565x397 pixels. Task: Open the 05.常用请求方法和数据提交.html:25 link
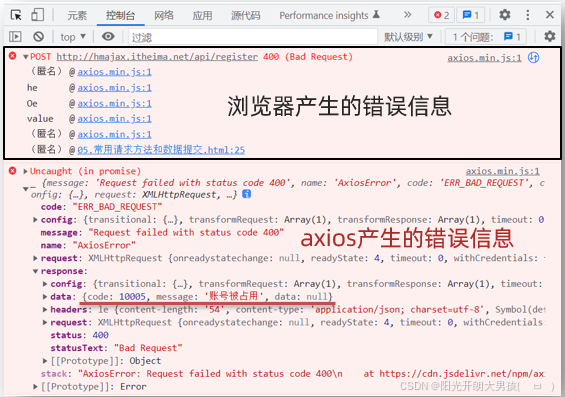161,150
